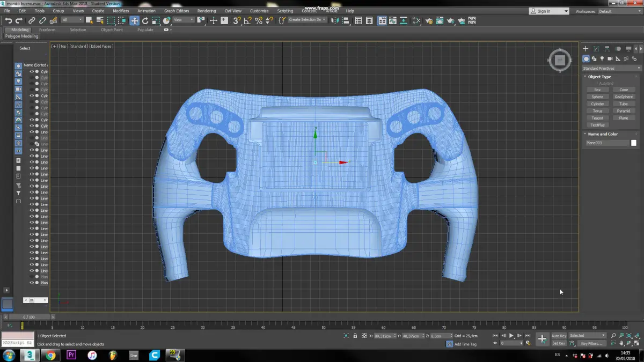Click the Mirror tool icon
Viewport: 644px width, 362px height.
pos(335,20)
